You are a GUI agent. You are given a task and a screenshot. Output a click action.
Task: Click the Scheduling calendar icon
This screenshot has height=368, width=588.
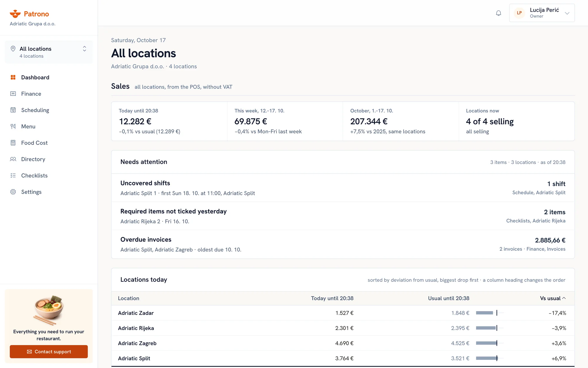point(13,110)
